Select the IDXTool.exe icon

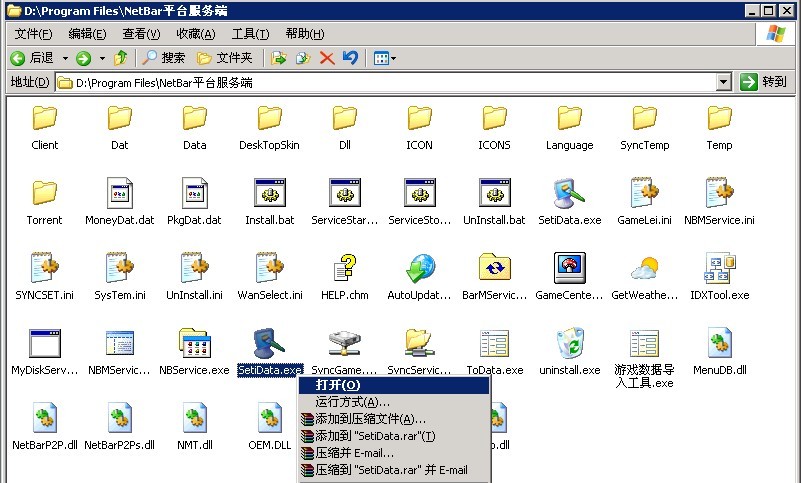[719, 267]
